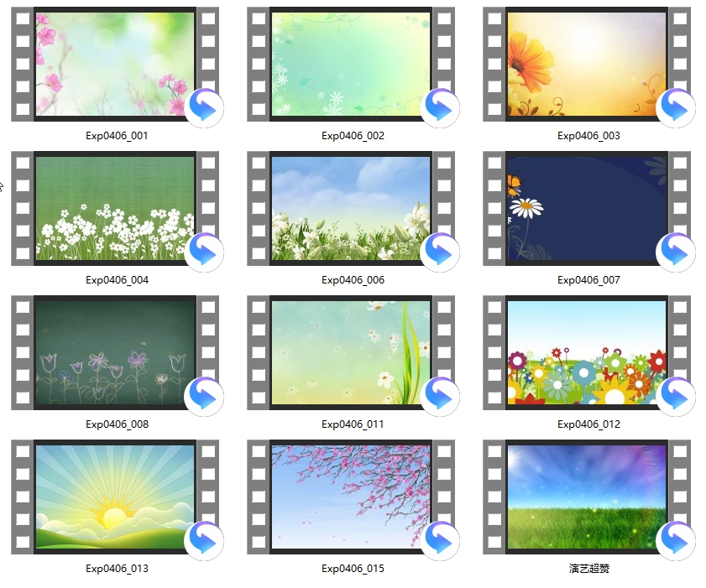Click the file name 演艺超赞

point(589,569)
